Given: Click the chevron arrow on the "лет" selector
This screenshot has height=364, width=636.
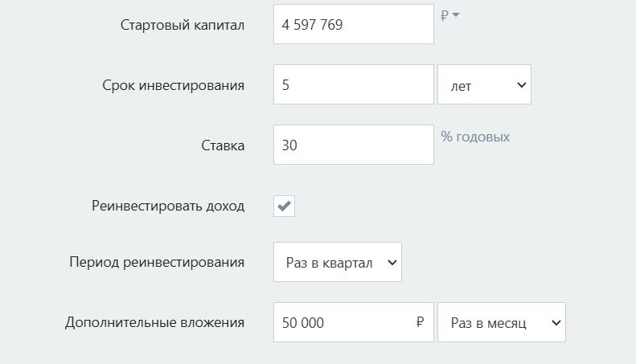Looking at the screenshot, I should point(520,84).
